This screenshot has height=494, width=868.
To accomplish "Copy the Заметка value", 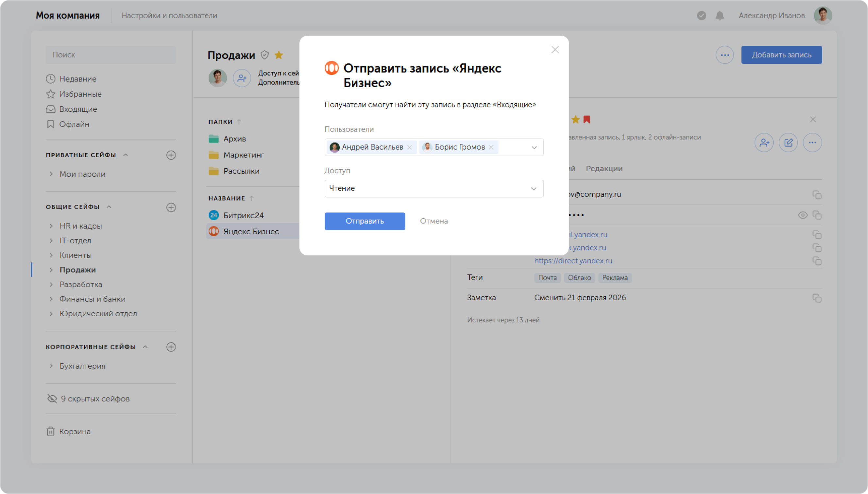I will pyautogui.click(x=816, y=298).
